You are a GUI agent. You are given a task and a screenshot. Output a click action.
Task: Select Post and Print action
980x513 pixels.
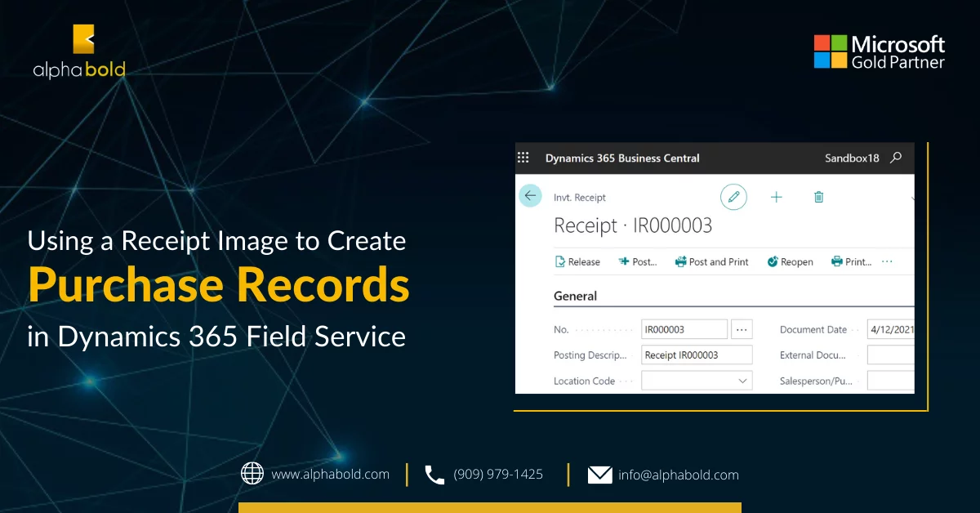tap(712, 262)
